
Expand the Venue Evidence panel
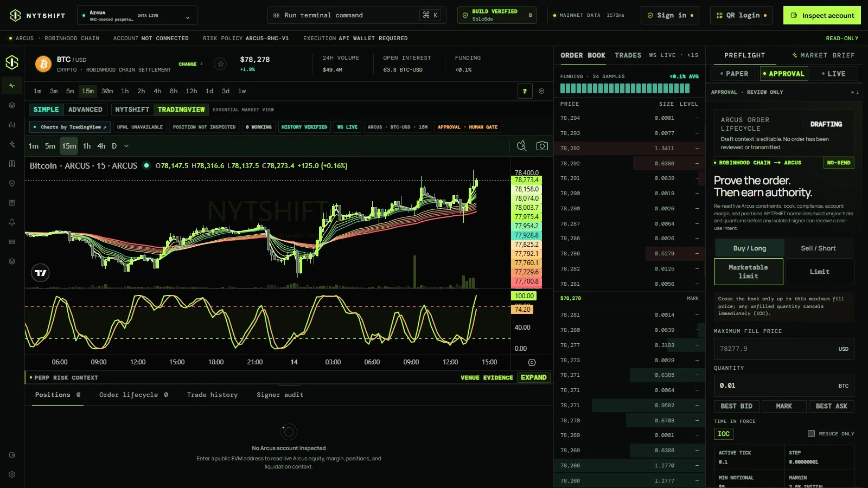(534, 377)
